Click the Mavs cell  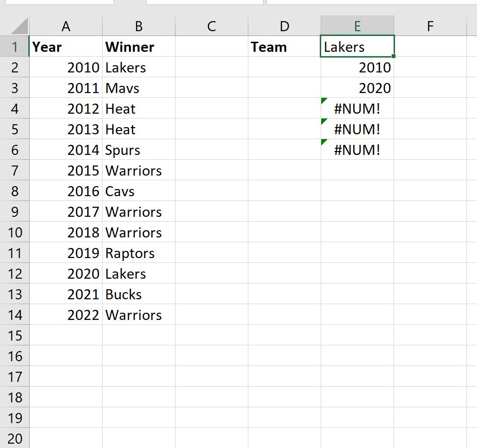(x=139, y=88)
